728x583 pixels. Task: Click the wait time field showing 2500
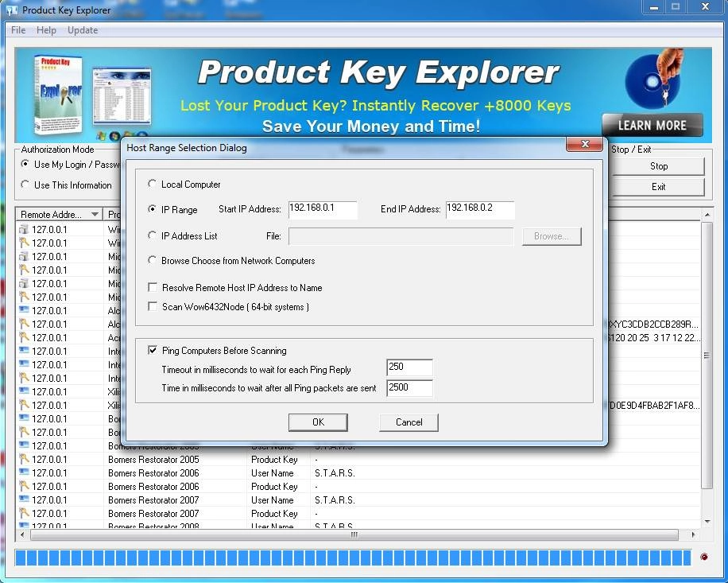[x=409, y=387]
